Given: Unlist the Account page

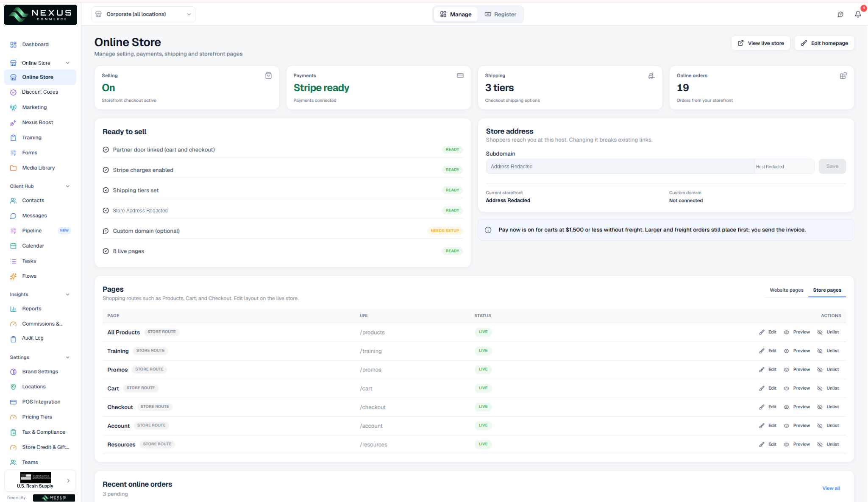Looking at the screenshot, I should point(828,426).
